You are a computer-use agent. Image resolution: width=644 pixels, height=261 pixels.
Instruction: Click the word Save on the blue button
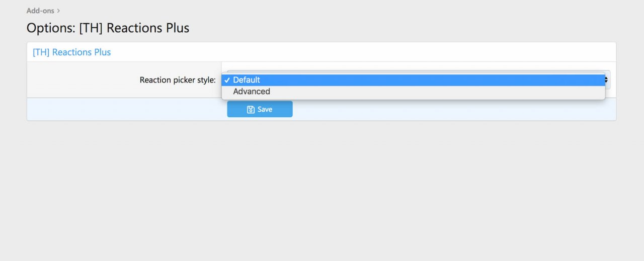(265, 110)
